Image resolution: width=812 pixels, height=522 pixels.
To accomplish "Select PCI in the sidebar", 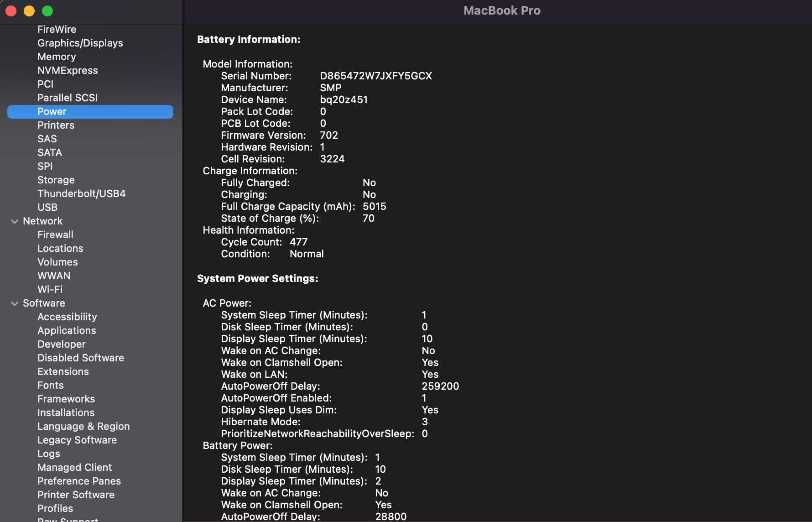I will click(x=46, y=84).
